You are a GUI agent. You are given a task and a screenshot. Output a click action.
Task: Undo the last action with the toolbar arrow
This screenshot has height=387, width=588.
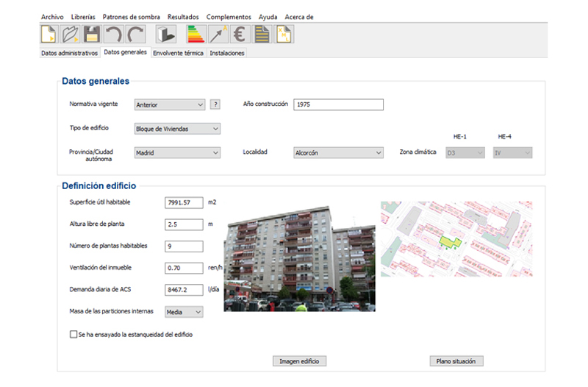[x=113, y=34]
